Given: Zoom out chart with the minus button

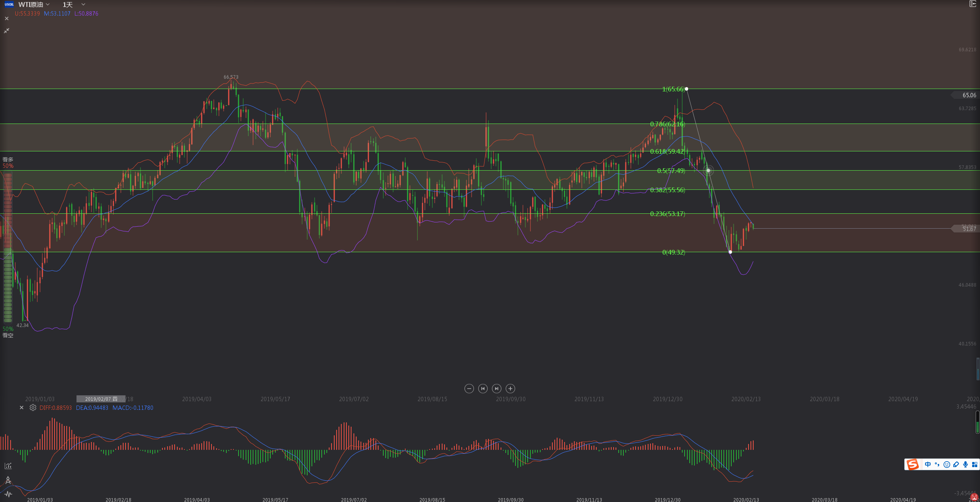Looking at the screenshot, I should pos(469,389).
